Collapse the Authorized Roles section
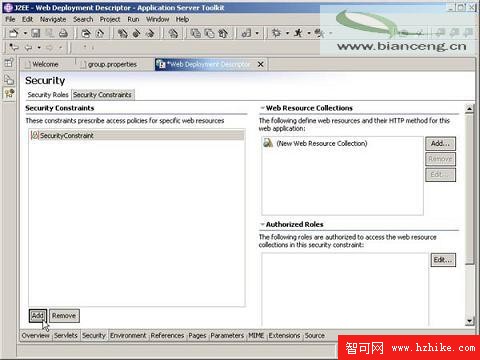 pyautogui.click(x=263, y=224)
